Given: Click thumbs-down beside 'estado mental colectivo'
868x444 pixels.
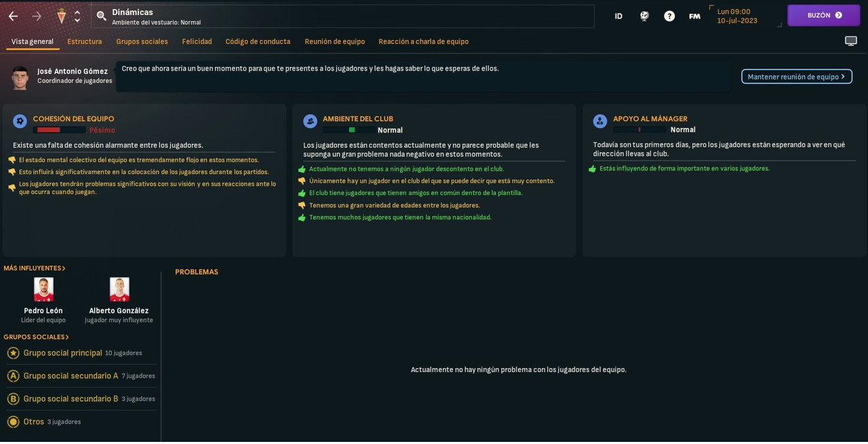Looking at the screenshot, I should 12,161.
